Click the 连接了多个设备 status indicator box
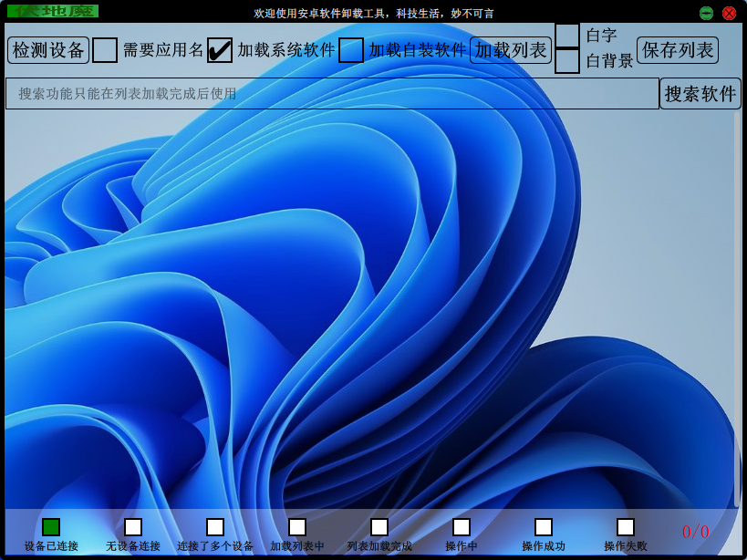 215,527
